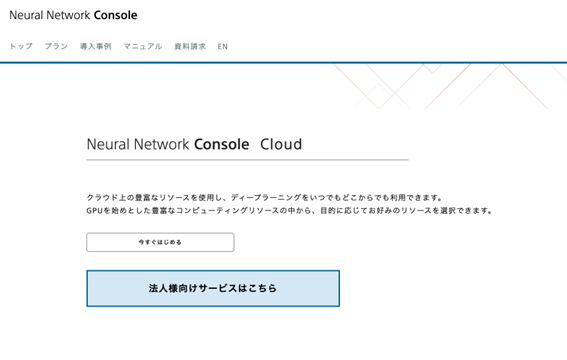Open the 導入事例 menu item
567x360 pixels.
(96, 46)
